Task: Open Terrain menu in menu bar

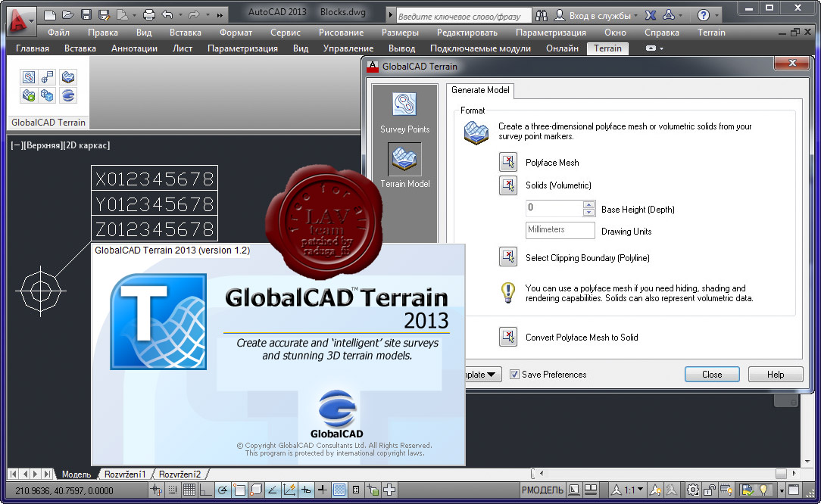Action: pos(711,33)
